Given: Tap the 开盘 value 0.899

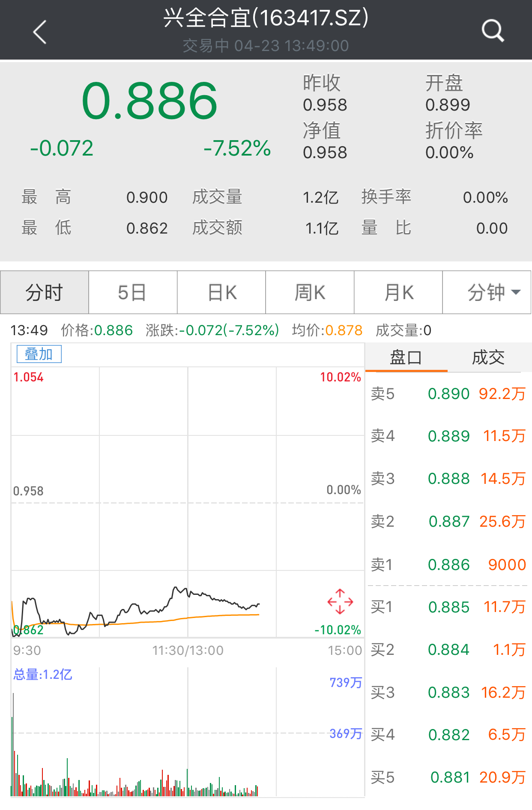Looking at the screenshot, I should tap(448, 105).
